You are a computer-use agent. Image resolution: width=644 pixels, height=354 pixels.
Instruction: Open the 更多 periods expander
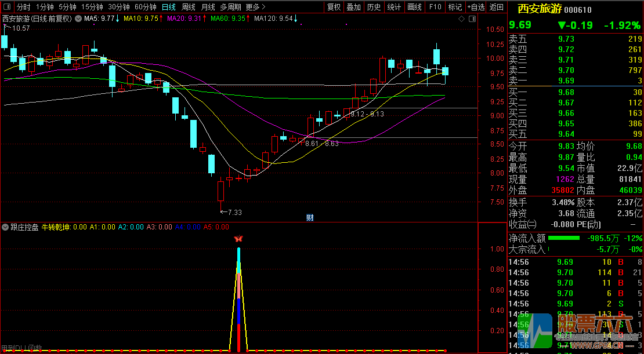255,7
